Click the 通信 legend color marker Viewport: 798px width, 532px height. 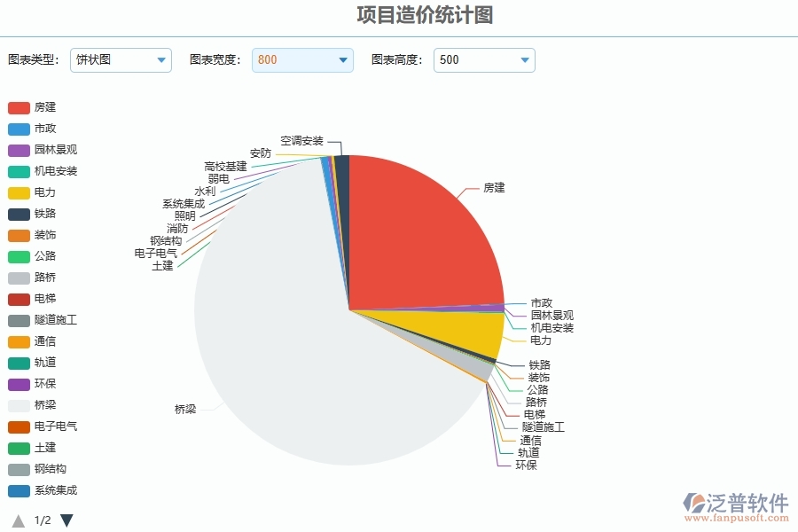click(20, 341)
